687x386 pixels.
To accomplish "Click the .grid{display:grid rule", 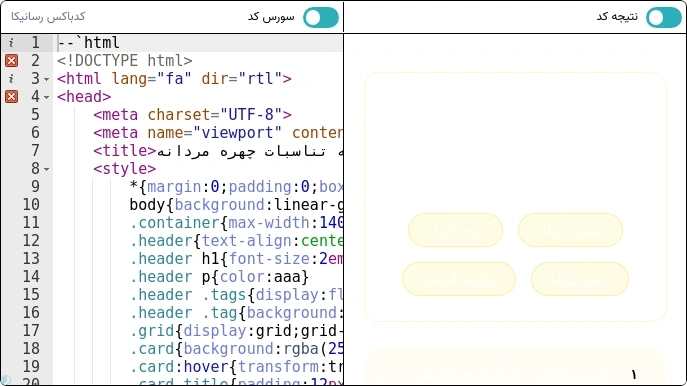I will point(236,330).
